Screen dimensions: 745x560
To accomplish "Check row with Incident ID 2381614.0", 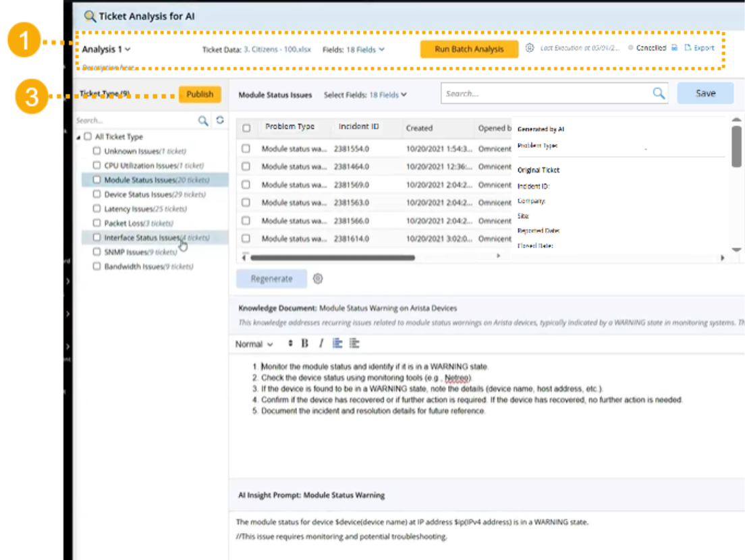I will pos(246,238).
